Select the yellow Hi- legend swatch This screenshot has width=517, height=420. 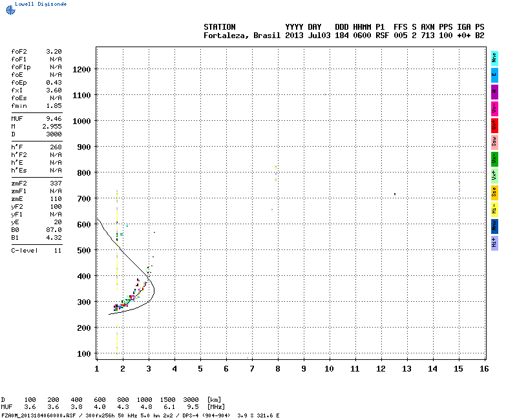494,209
